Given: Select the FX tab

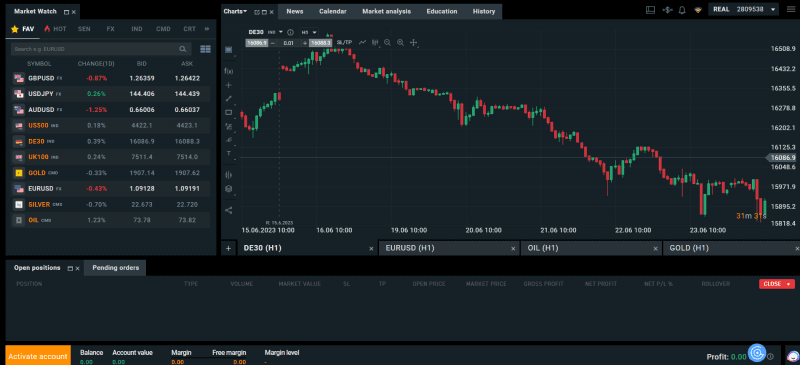Looking at the screenshot, I should [x=110, y=29].
